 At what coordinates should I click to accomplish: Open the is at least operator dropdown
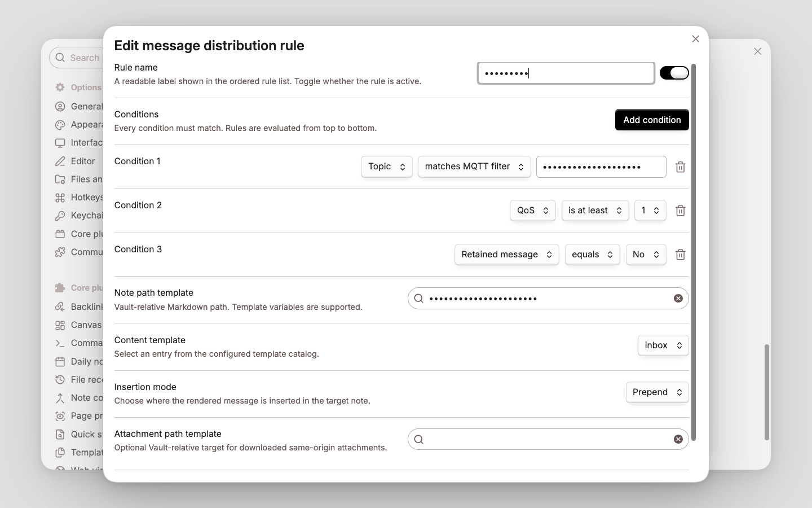pyautogui.click(x=595, y=211)
